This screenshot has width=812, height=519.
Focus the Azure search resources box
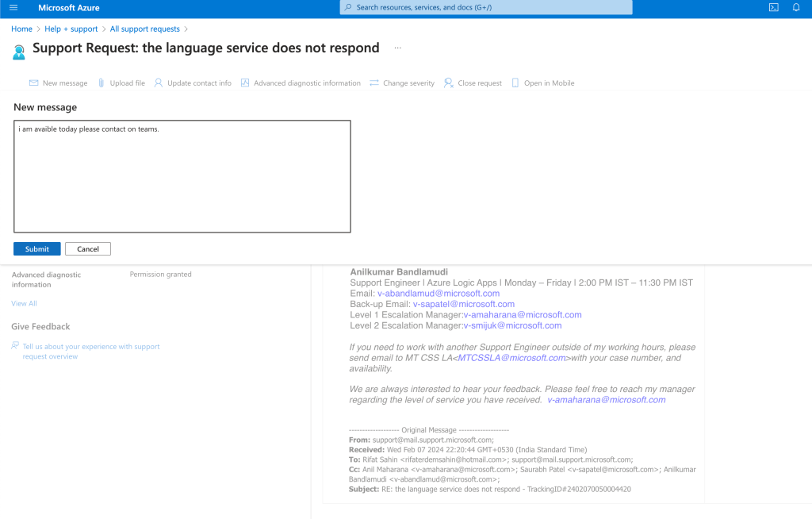(486, 7)
